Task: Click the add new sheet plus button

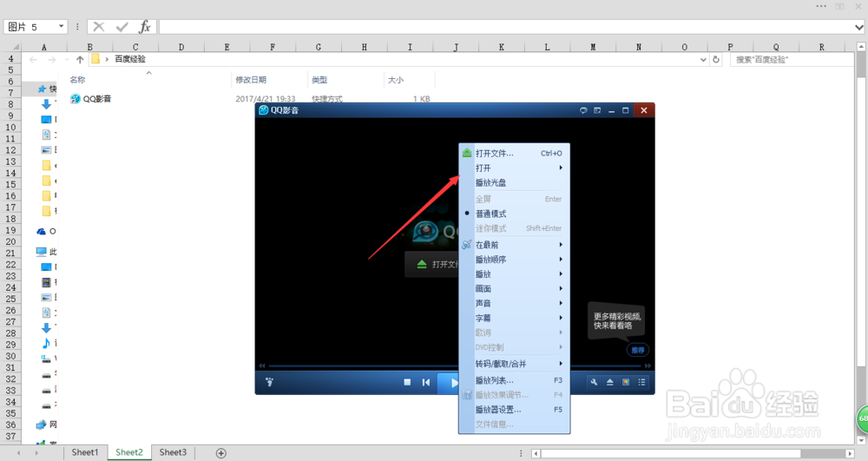Action: (x=220, y=453)
